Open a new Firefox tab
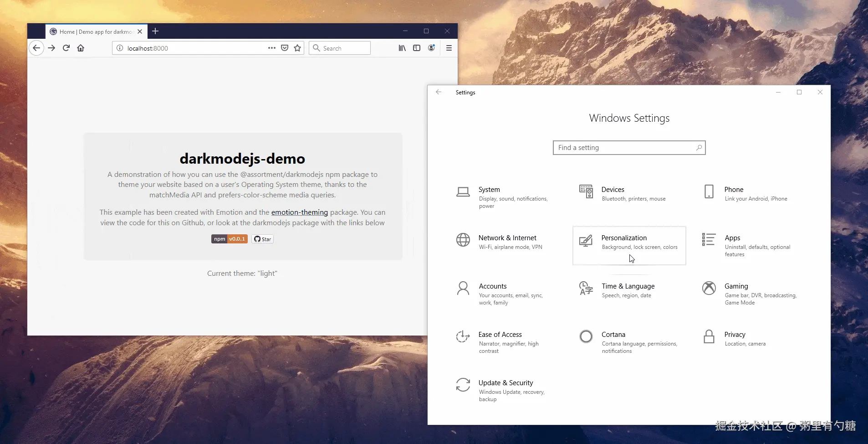The height and width of the screenshot is (444, 868). (x=155, y=31)
